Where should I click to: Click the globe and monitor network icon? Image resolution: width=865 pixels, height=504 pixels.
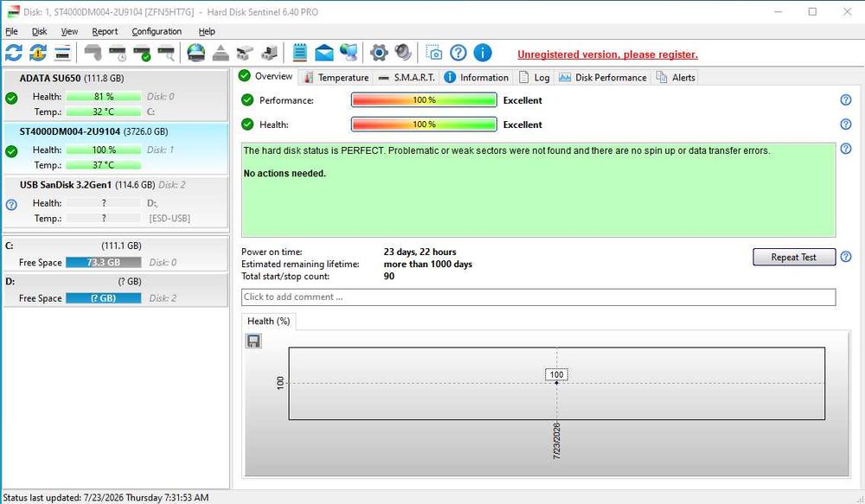point(348,53)
